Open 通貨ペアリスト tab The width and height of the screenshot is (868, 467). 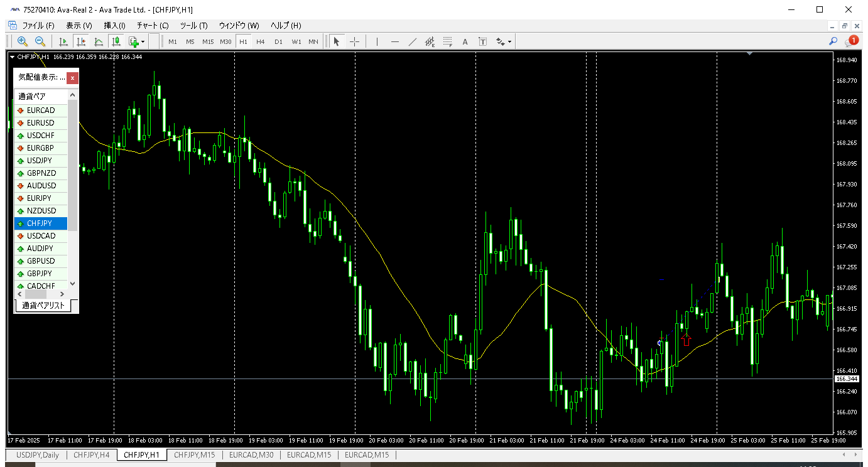pyautogui.click(x=43, y=306)
